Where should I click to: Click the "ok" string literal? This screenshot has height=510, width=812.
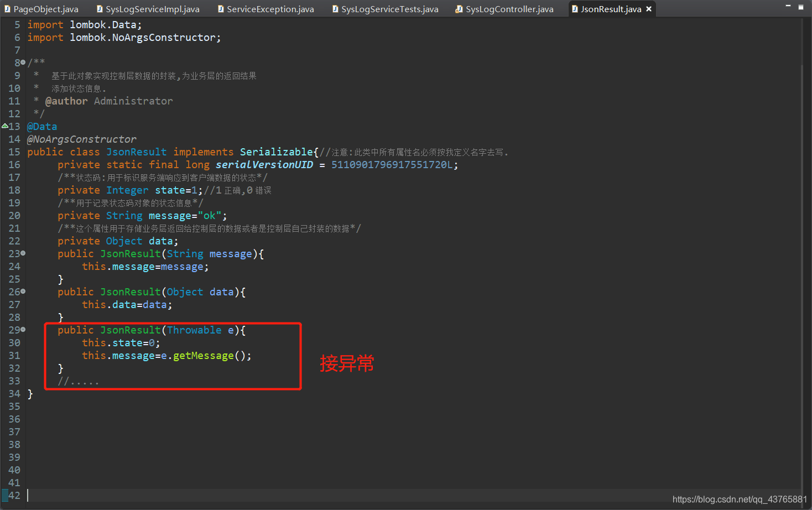tap(210, 216)
